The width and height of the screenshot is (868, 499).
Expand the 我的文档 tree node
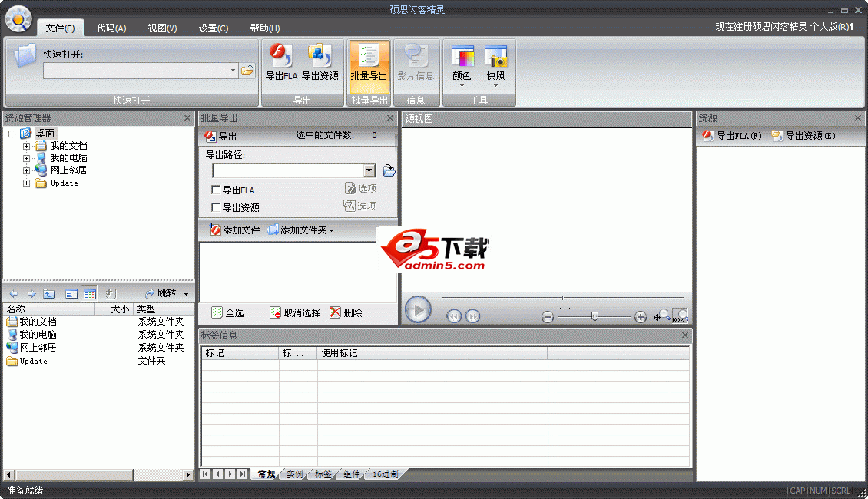click(x=26, y=146)
